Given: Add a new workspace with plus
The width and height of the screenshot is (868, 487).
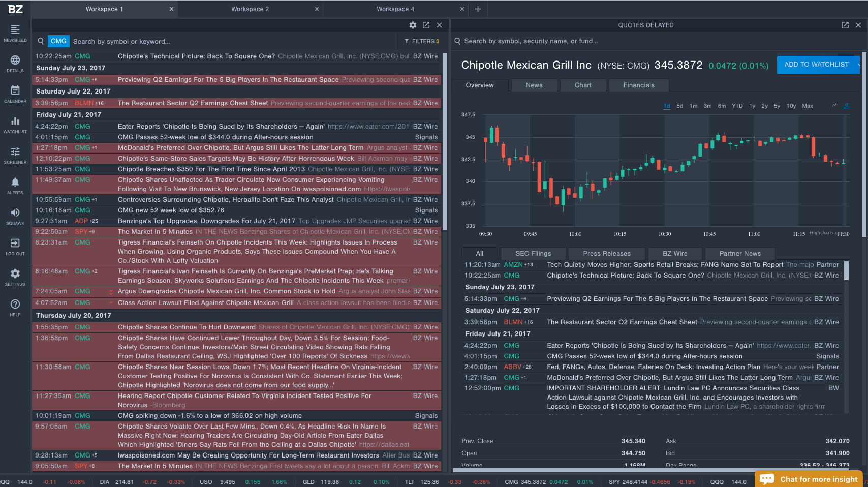Looking at the screenshot, I should pos(478,9).
